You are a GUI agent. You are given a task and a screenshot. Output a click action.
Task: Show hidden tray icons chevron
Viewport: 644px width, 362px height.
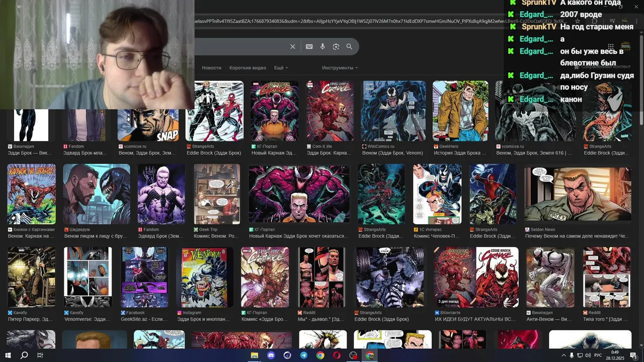pos(563,355)
